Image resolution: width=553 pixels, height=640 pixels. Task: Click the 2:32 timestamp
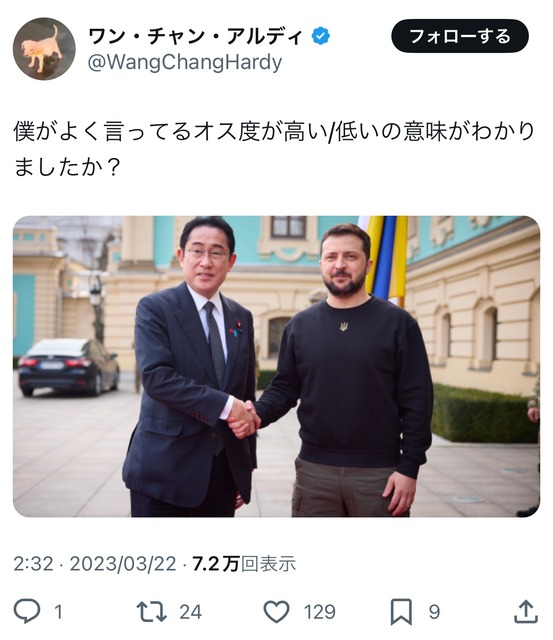[x=33, y=564]
